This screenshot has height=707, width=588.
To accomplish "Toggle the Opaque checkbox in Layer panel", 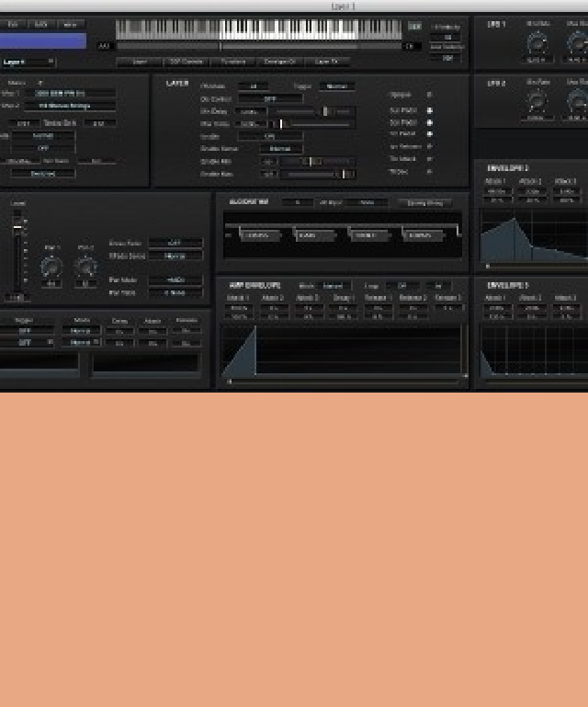I will click(429, 94).
